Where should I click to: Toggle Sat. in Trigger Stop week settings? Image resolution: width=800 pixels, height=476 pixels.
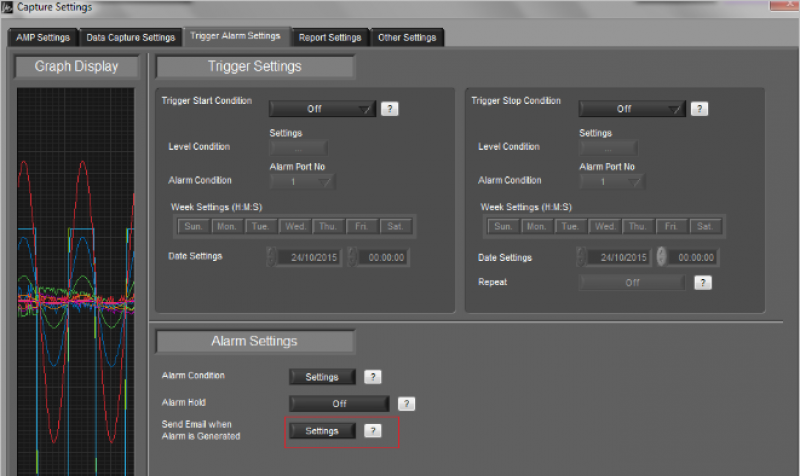pos(704,226)
